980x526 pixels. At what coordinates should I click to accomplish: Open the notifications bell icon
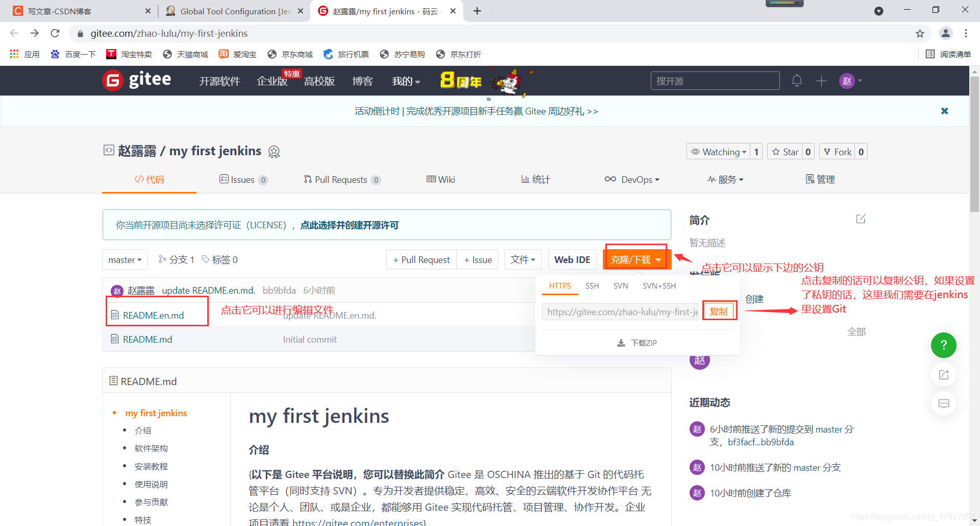tap(797, 81)
